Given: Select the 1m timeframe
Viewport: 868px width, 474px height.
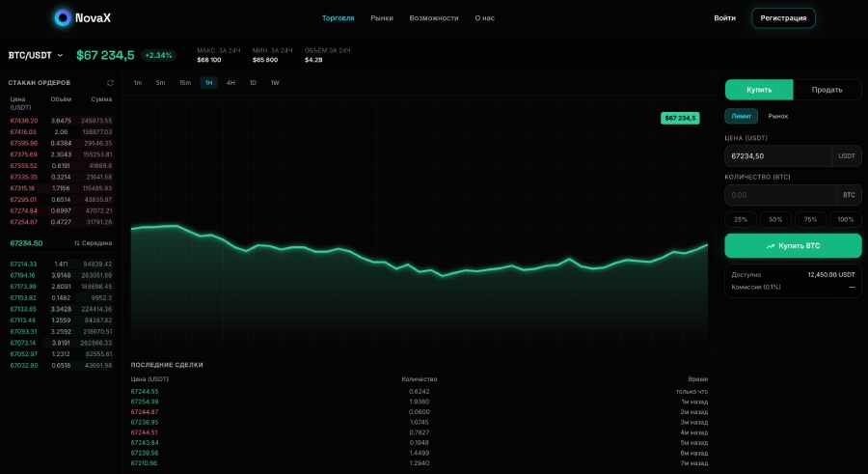Looking at the screenshot, I should [x=138, y=83].
